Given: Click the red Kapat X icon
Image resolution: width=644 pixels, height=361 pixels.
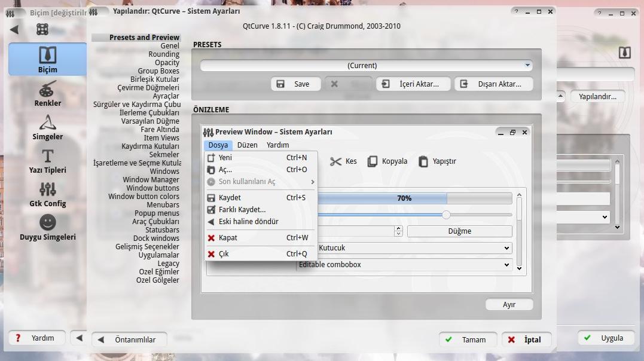Looking at the screenshot, I should point(211,238).
